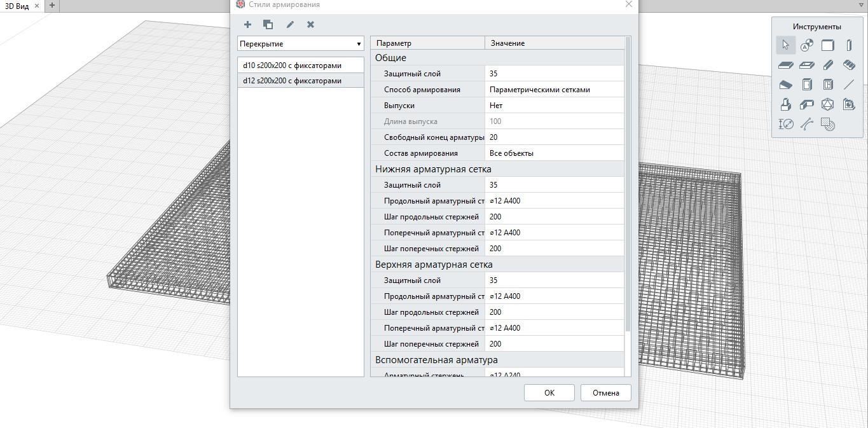This screenshot has height=428, width=868.
Task: Select the Door tool
Action: [x=807, y=85]
